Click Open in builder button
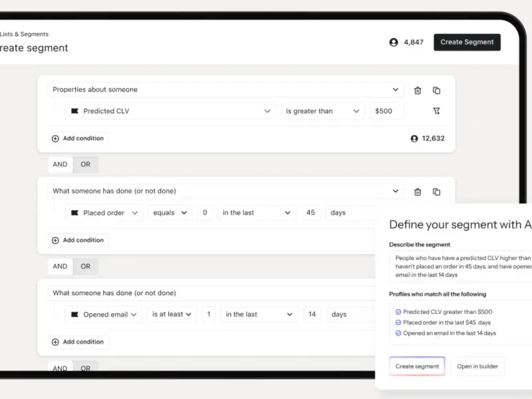Image resolution: width=532 pixels, height=399 pixels. [477, 366]
